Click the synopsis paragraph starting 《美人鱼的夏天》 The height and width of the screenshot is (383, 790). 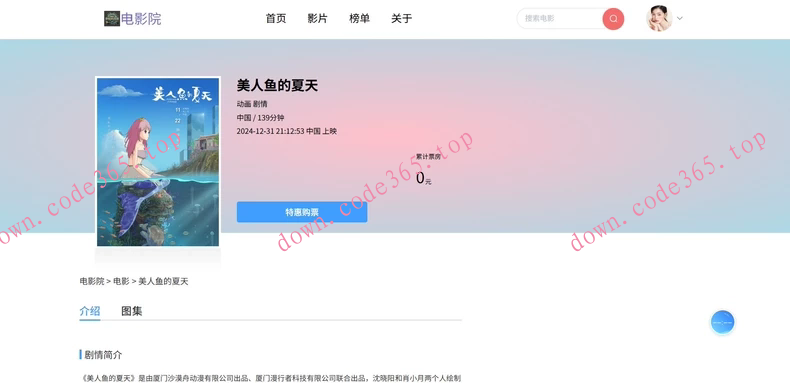[x=270, y=378]
